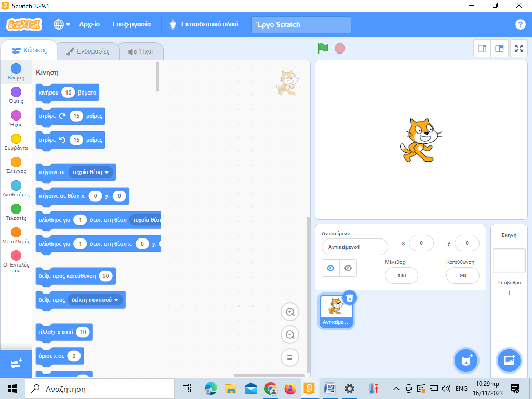Viewport: 532px width, 399px height.
Task: Click the red stop sign button
Action: tap(340, 48)
